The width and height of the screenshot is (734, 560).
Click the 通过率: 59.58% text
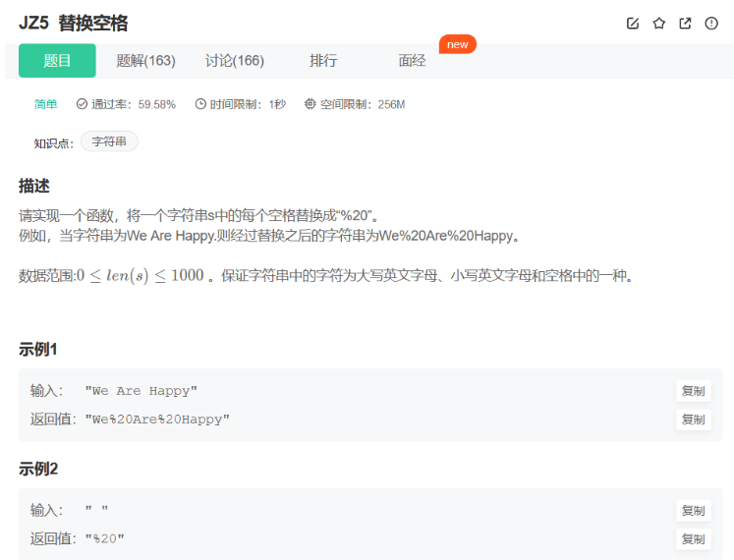click(134, 104)
